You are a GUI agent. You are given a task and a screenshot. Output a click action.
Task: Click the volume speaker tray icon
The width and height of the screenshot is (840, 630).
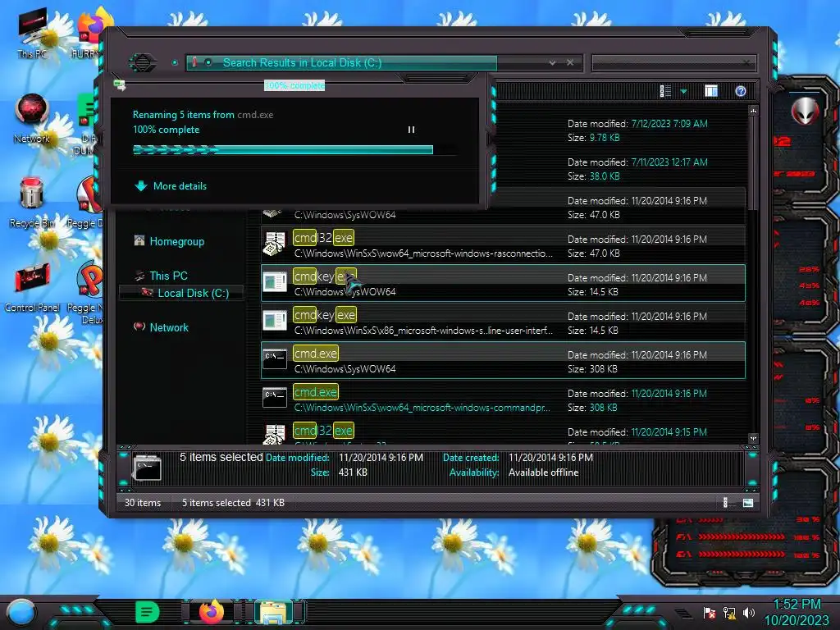tap(748, 613)
